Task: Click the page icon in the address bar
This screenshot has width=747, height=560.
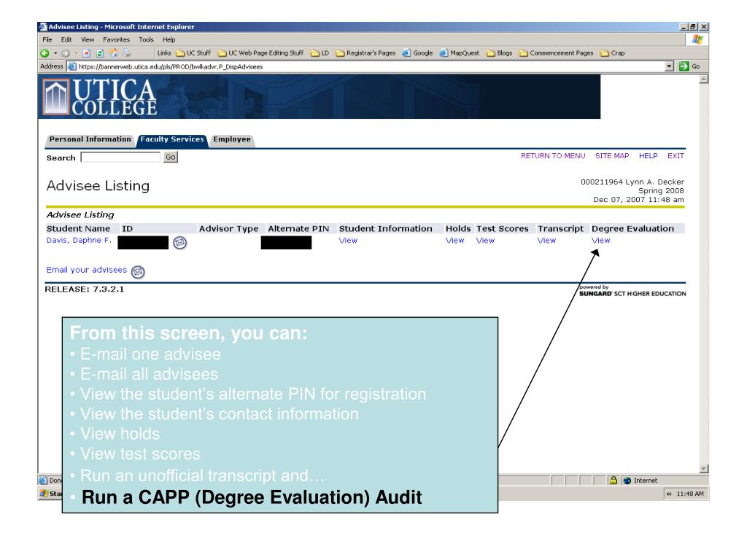Action: (72, 66)
